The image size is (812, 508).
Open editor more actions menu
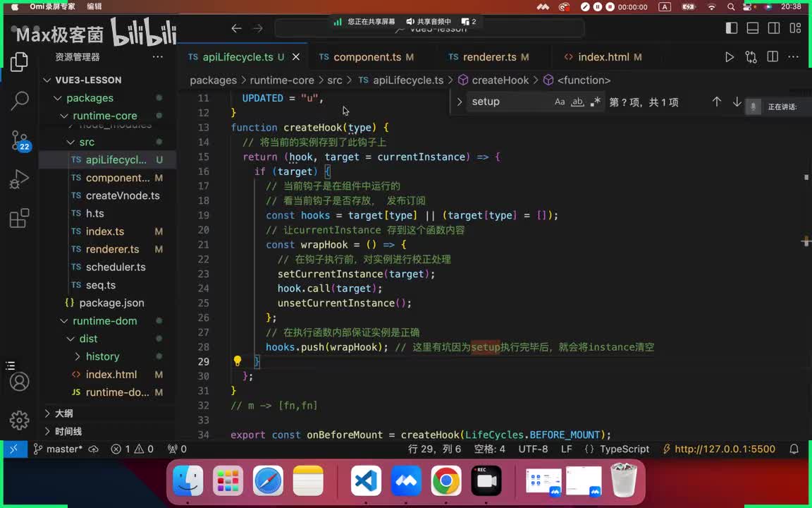point(794,56)
